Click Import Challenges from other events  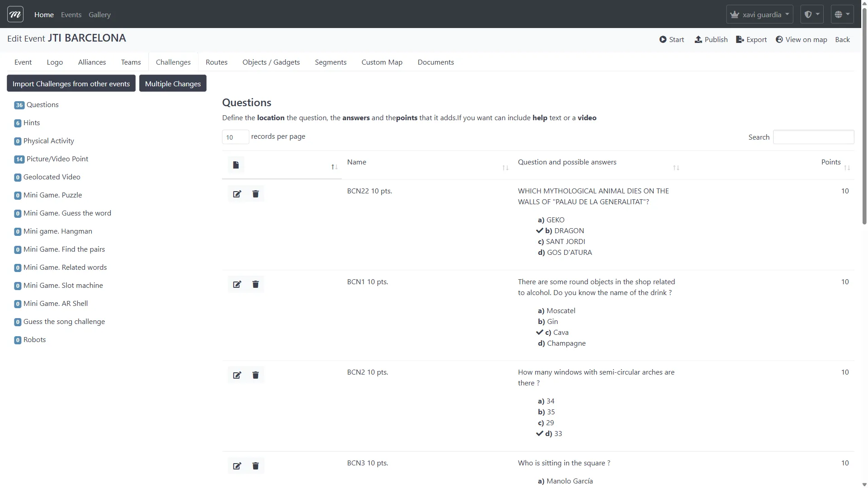[x=71, y=83]
